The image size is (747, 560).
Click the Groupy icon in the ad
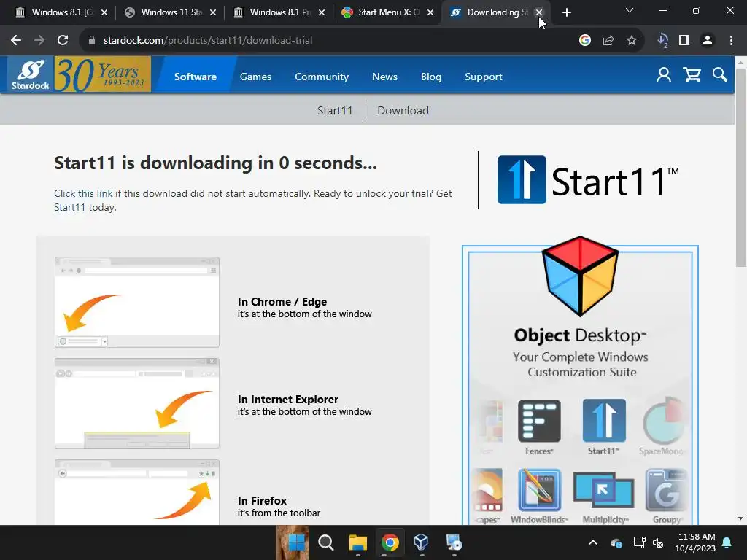click(666, 489)
